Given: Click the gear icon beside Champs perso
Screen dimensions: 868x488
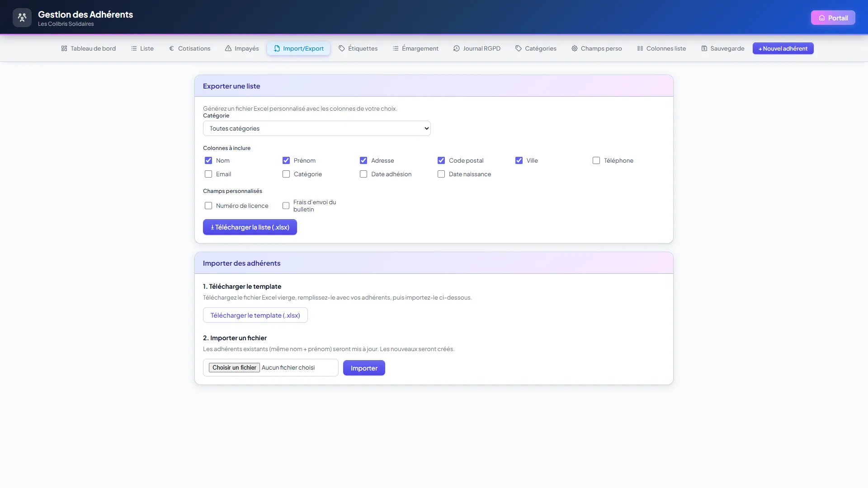Looking at the screenshot, I should (575, 48).
